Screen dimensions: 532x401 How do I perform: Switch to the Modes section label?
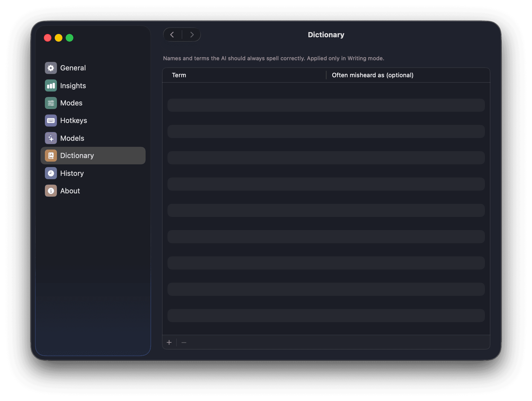[71, 103]
